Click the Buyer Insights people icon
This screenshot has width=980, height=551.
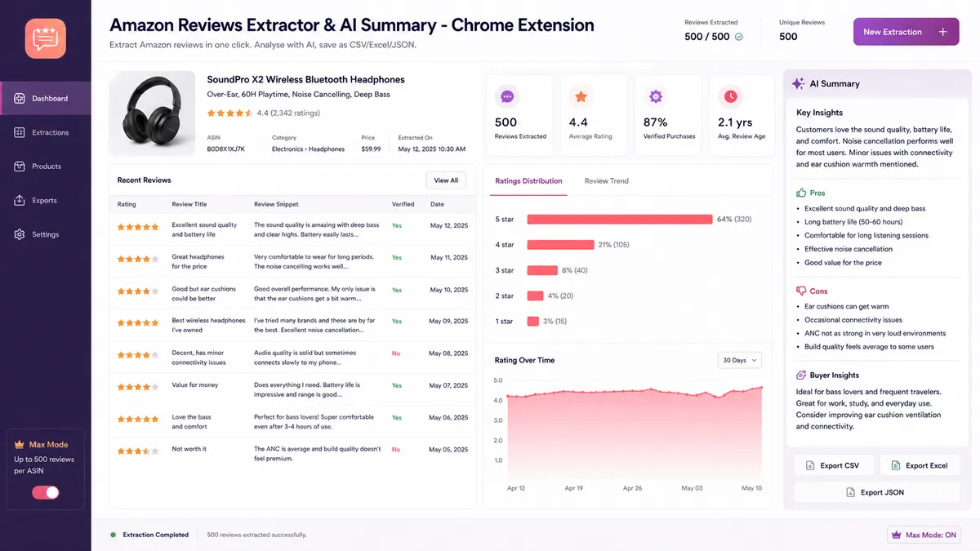click(801, 375)
